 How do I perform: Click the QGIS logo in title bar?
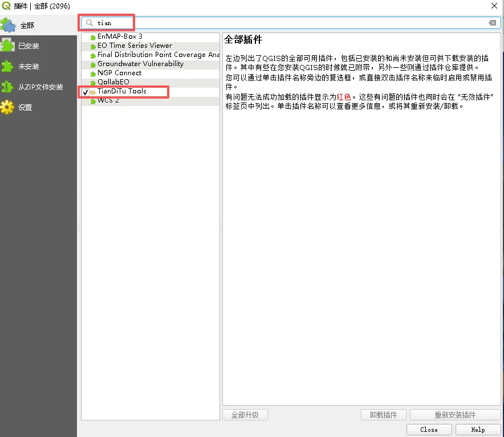tap(6, 6)
